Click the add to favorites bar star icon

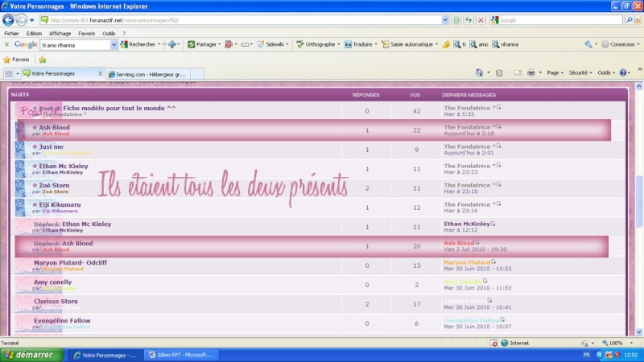(x=43, y=60)
